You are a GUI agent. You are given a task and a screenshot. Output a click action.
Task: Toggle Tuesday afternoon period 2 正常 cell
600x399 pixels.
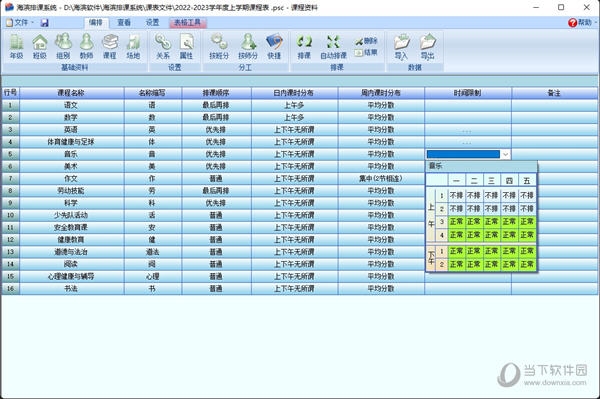pyautogui.click(x=474, y=264)
